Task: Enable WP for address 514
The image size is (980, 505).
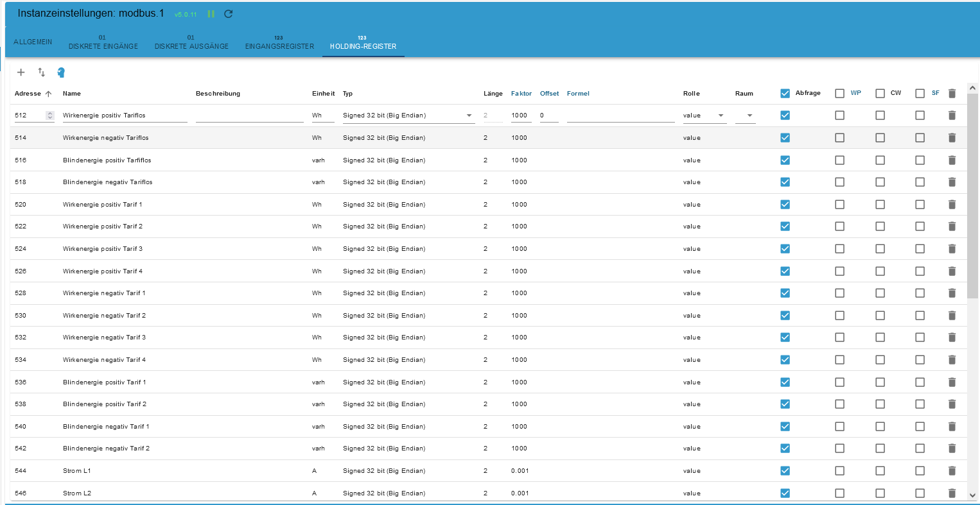Action: [x=839, y=138]
